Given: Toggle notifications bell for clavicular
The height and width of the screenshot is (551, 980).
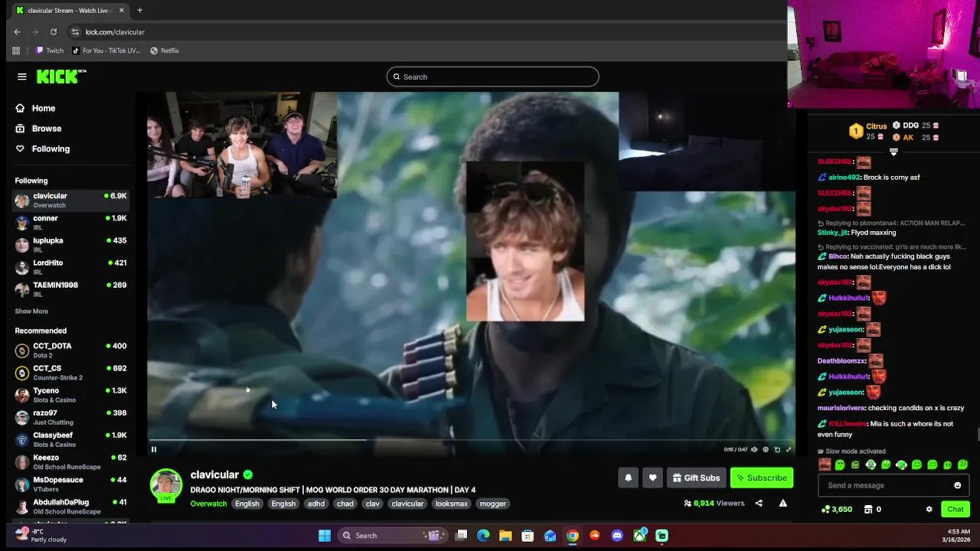Looking at the screenshot, I should point(628,478).
